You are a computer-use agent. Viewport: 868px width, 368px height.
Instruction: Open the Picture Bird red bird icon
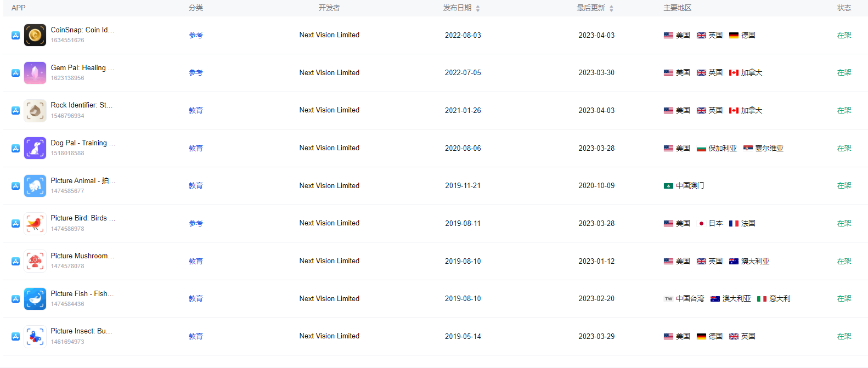pyautogui.click(x=35, y=223)
